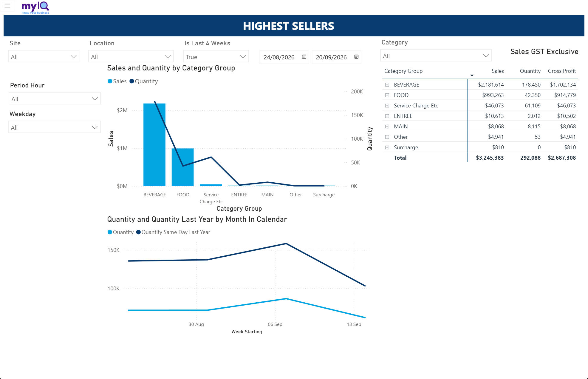Select Total sales value $3,245,383

tap(490, 158)
